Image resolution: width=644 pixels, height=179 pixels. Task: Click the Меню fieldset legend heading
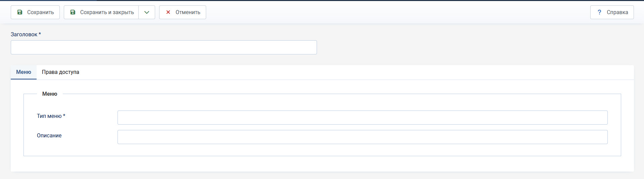click(50, 94)
